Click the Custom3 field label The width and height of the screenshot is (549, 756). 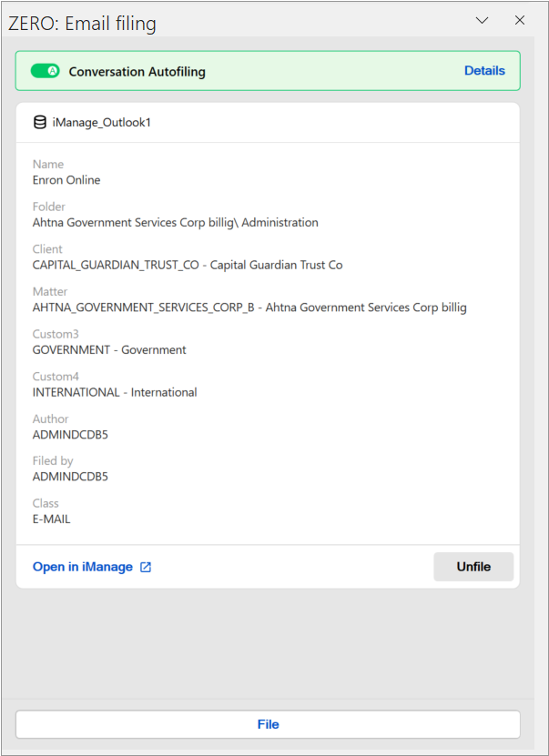(x=56, y=334)
